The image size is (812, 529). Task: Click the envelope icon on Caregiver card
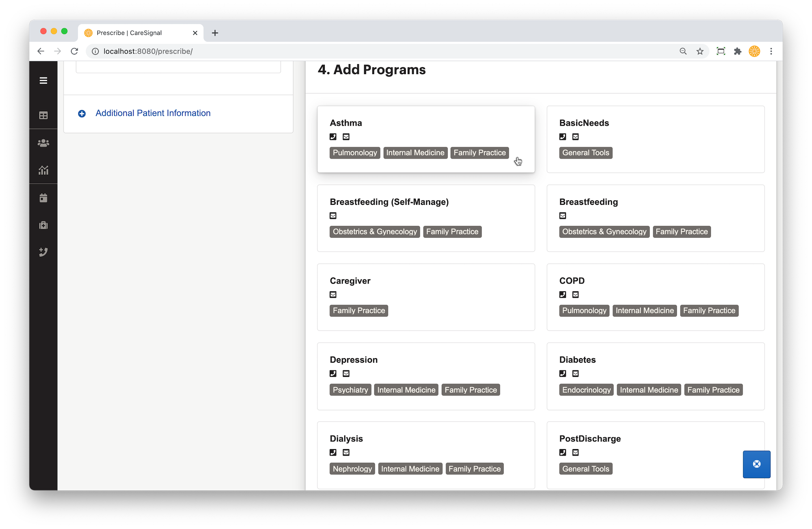333,295
